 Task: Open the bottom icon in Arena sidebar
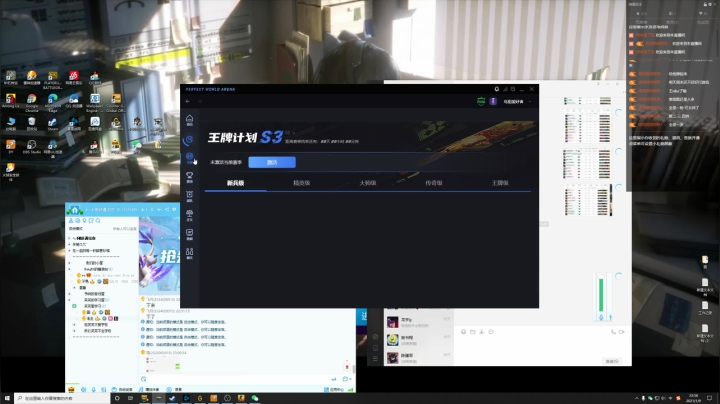189,253
